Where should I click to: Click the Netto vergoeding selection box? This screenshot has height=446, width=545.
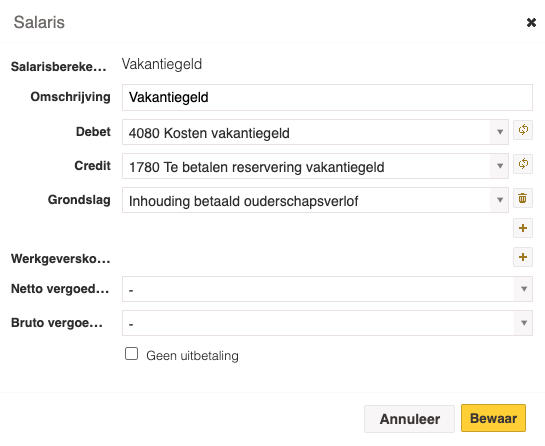[x=327, y=289]
